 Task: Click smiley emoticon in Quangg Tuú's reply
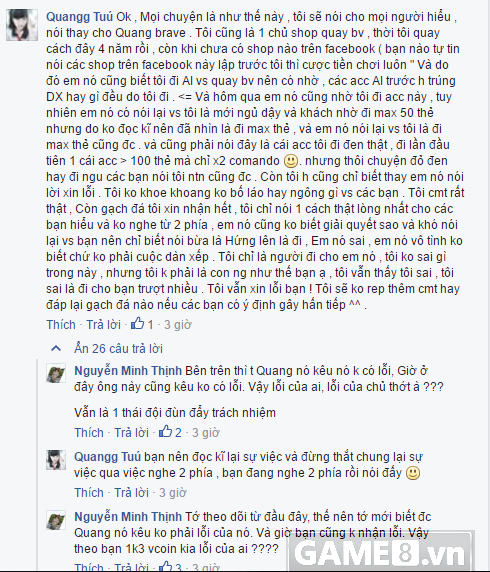click(x=413, y=473)
